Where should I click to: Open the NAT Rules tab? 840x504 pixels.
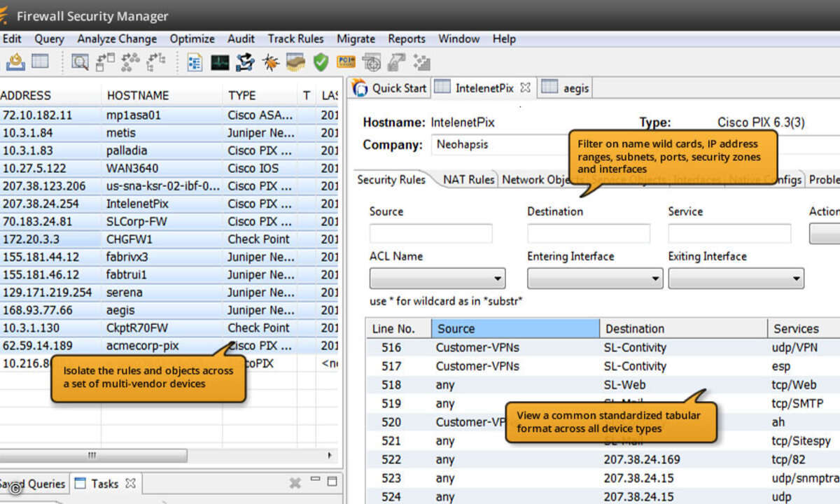[x=468, y=180]
